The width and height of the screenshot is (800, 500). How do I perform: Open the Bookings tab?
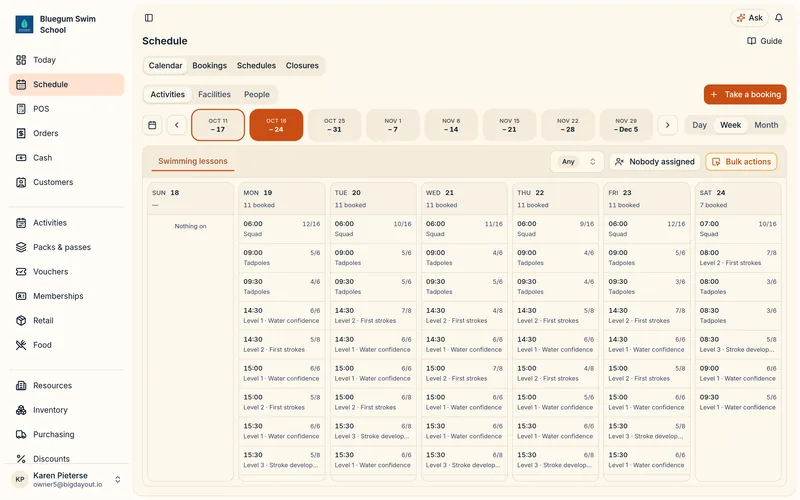coord(209,66)
